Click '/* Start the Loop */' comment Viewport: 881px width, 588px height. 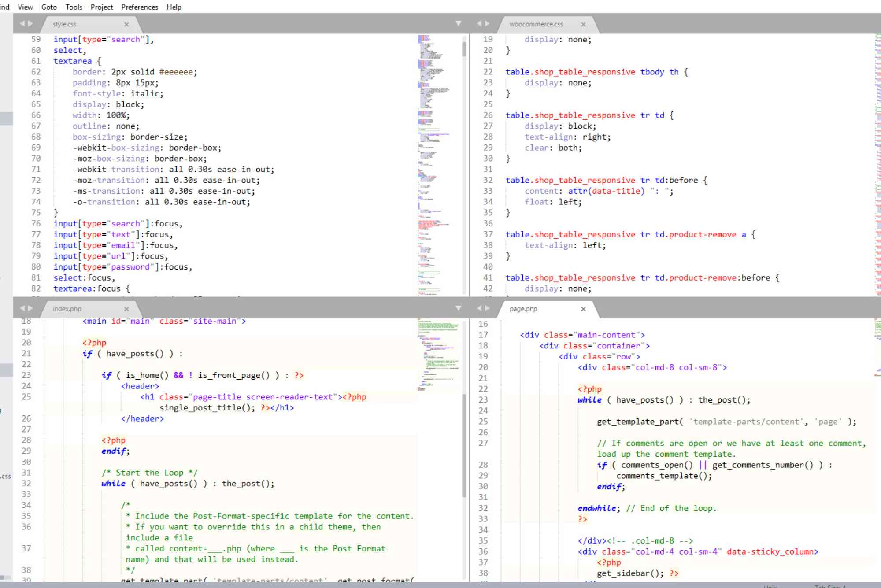tap(150, 472)
